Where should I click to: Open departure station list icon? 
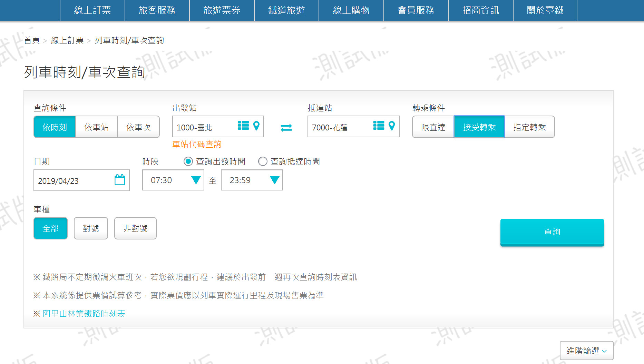243,126
